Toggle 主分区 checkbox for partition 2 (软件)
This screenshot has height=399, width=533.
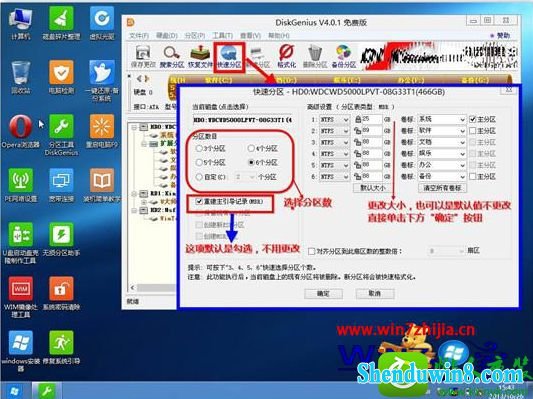pyautogui.click(x=473, y=131)
